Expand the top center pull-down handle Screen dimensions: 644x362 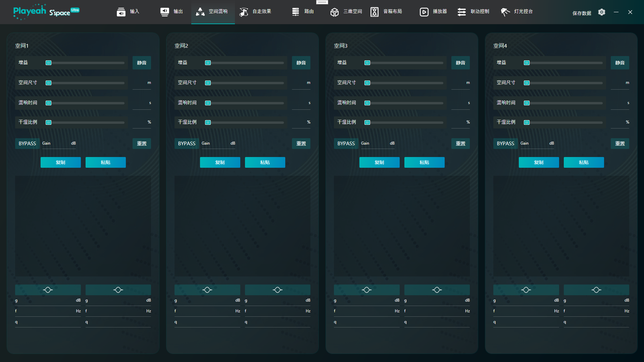tap(322, 2)
